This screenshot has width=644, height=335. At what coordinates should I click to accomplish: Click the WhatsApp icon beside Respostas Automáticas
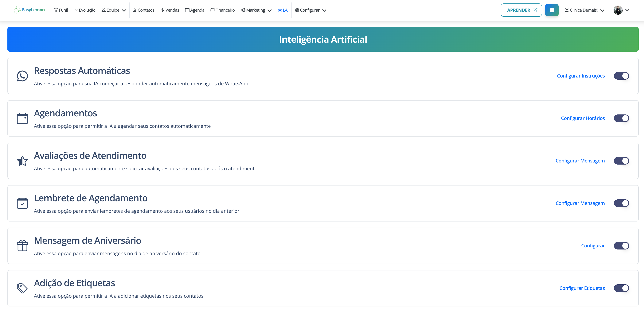tap(22, 76)
